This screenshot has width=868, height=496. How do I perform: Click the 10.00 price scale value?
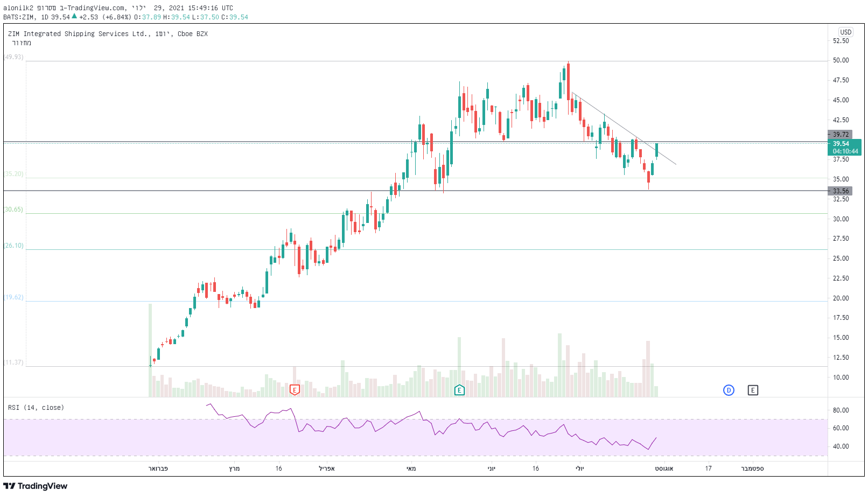pyautogui.click(x=841, y=378)
